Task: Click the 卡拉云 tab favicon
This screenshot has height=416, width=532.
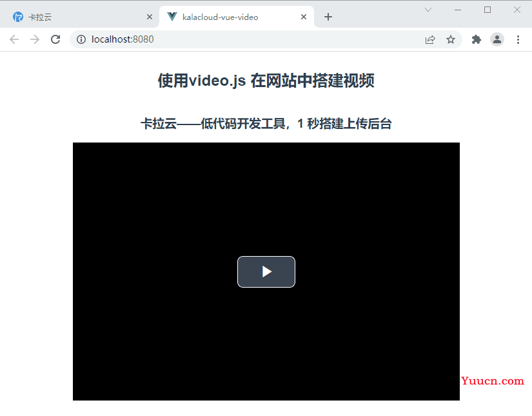Action: click(x=17, y=17)
